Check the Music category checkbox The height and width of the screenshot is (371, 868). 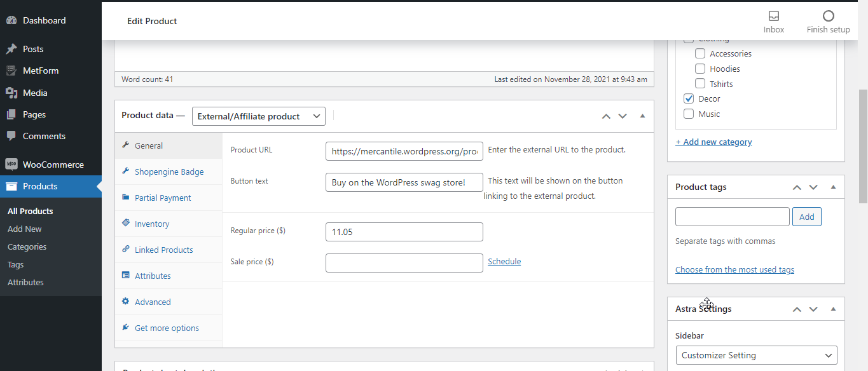689,114
